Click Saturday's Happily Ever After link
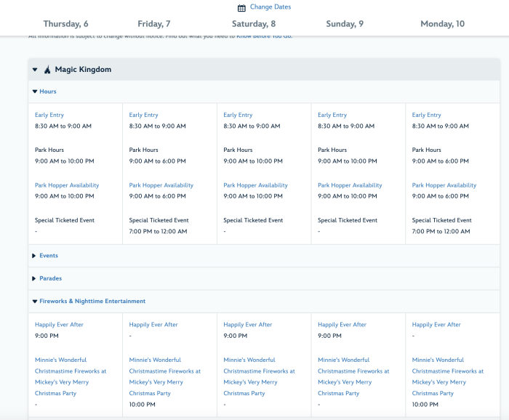The image size is (509, 420). point(247,325)
